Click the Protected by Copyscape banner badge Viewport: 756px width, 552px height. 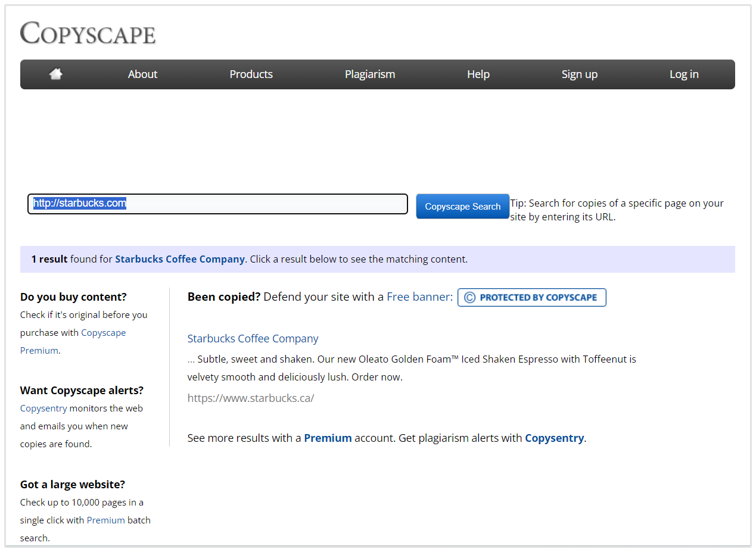tap(531, 297)
